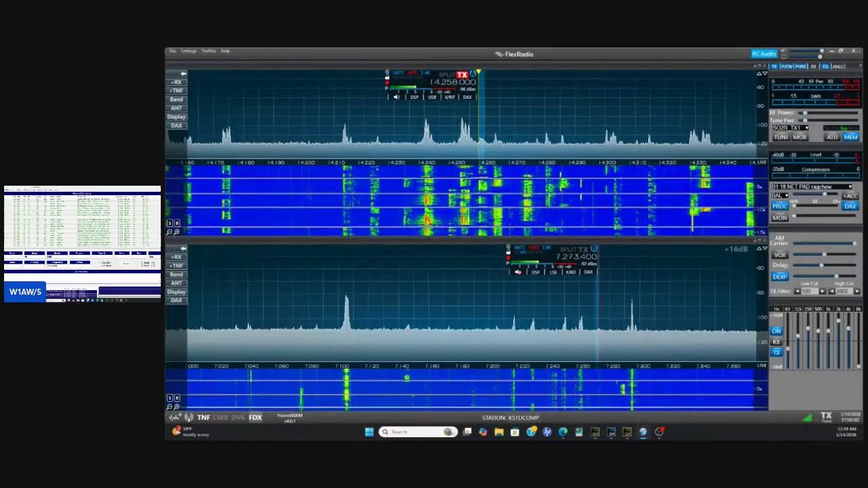Open the DSP menu on 14.258.000 slice
Image resolution: width=868 pixels, height=488 pixels.
point(414,97)
